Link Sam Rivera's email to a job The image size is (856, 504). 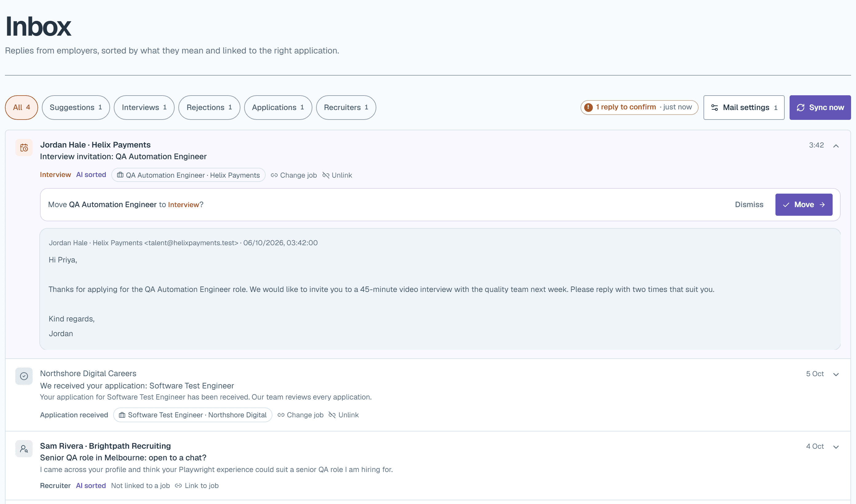(197, 486)
